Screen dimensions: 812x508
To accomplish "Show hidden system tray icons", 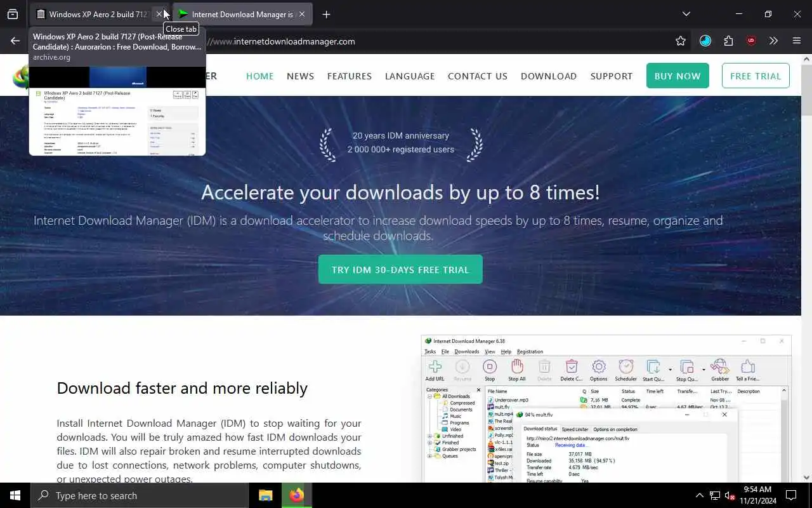I will pyautogui.click(x=700, y=495).
